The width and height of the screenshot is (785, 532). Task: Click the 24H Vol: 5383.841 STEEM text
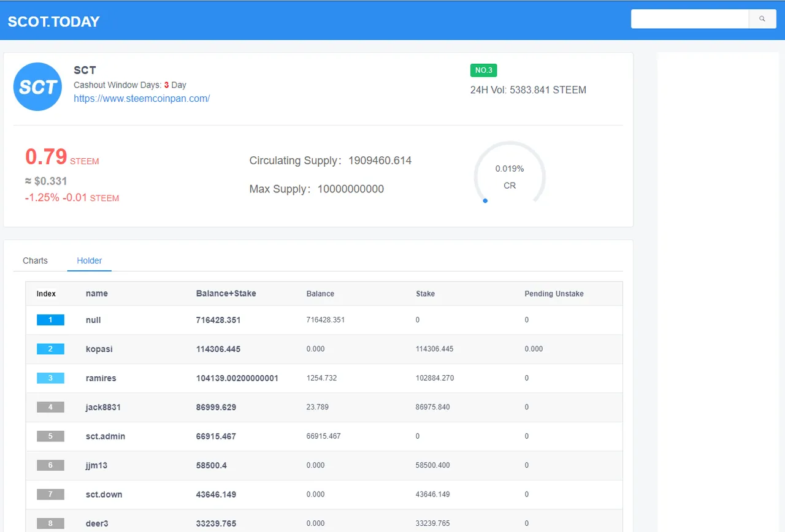(x=528, y=90)
